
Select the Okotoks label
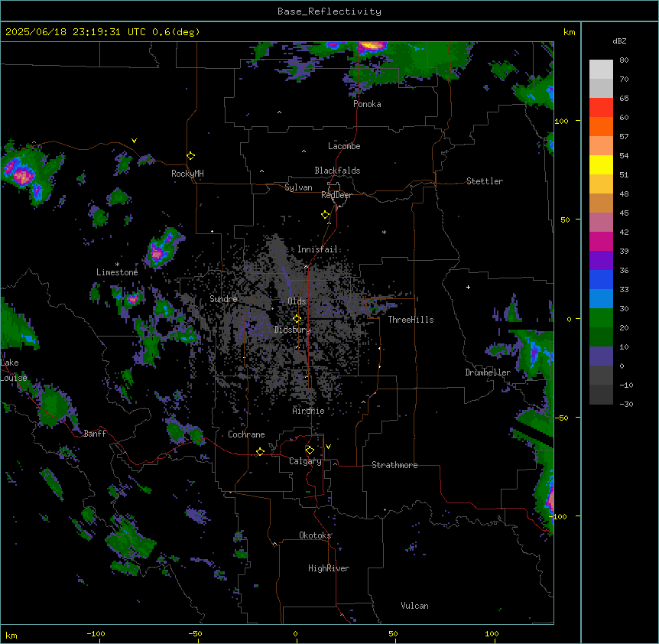click(315, 535)
